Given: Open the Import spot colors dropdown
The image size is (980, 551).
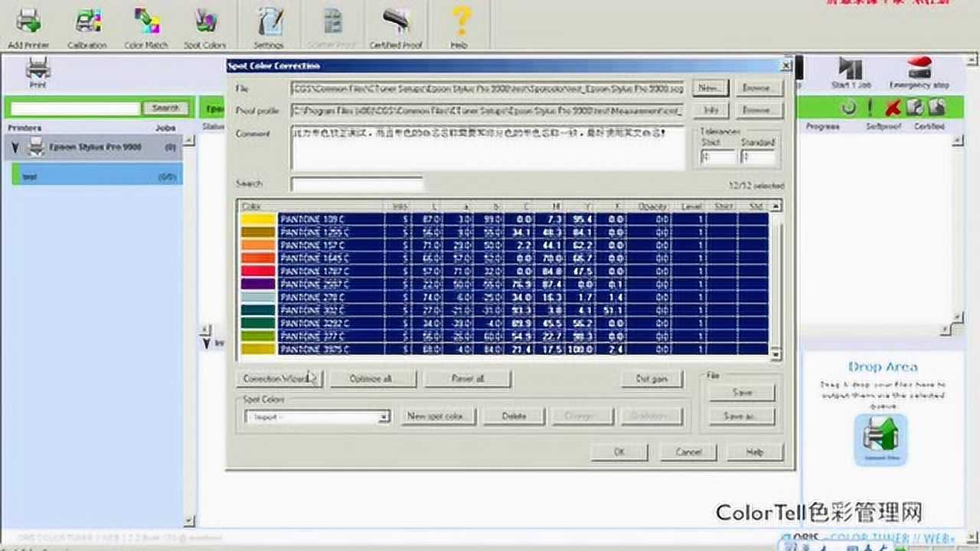Looking at the screenshot, I should click(383, 416).
